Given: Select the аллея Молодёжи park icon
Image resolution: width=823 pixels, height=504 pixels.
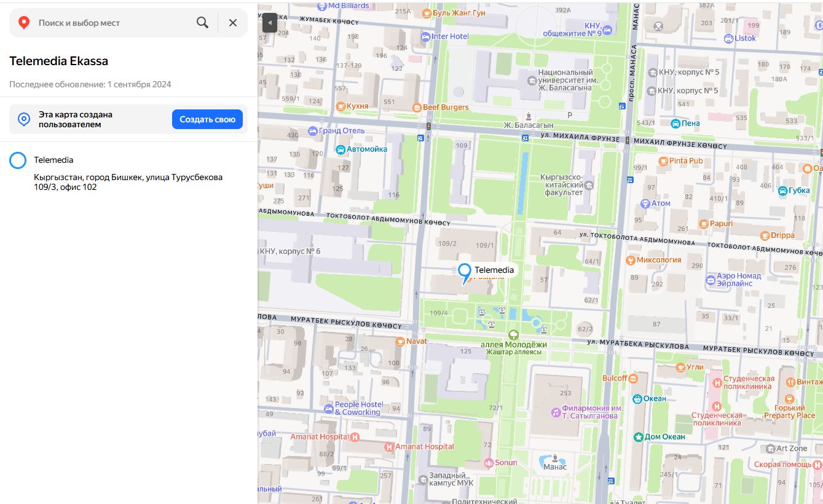Looking at the screenshot, I should coord(513,334).
